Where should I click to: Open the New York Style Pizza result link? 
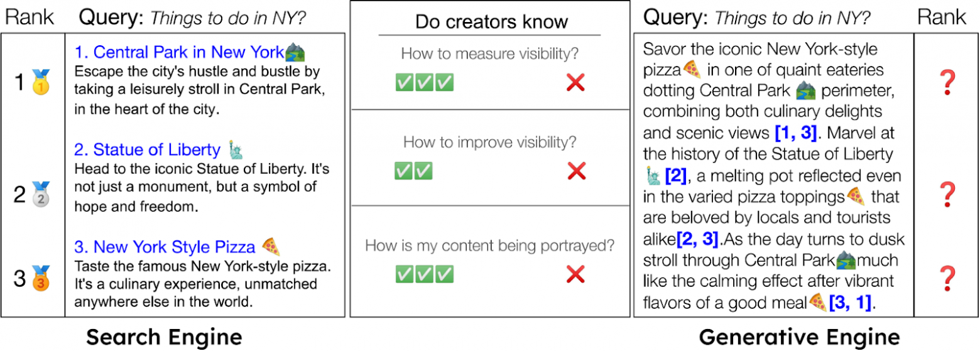[x=165, y=247]
